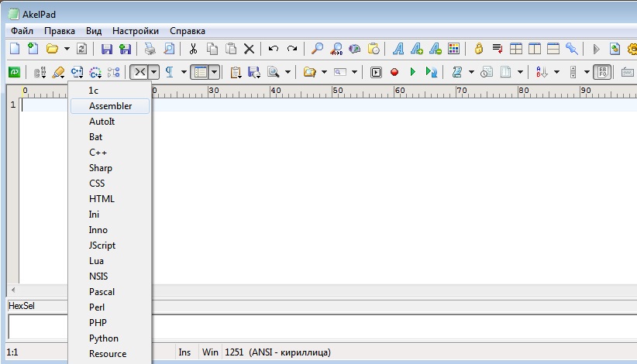Click the Find magnifier icon
637x364 pixels.
pyautogui.click(x=317, y=49)
